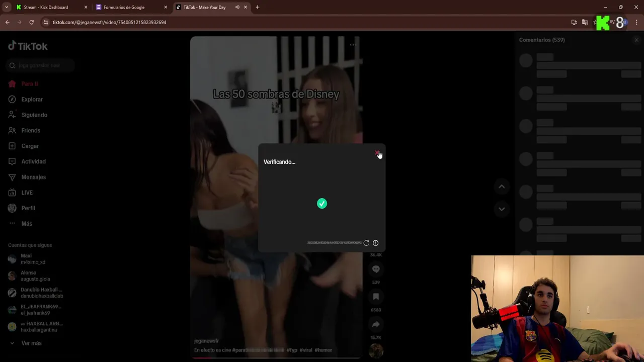Image resolution: width=644 pixels, height=362 pixels.
Task: Click the webcam overlay feed
Action: click(x=557, y=309)
